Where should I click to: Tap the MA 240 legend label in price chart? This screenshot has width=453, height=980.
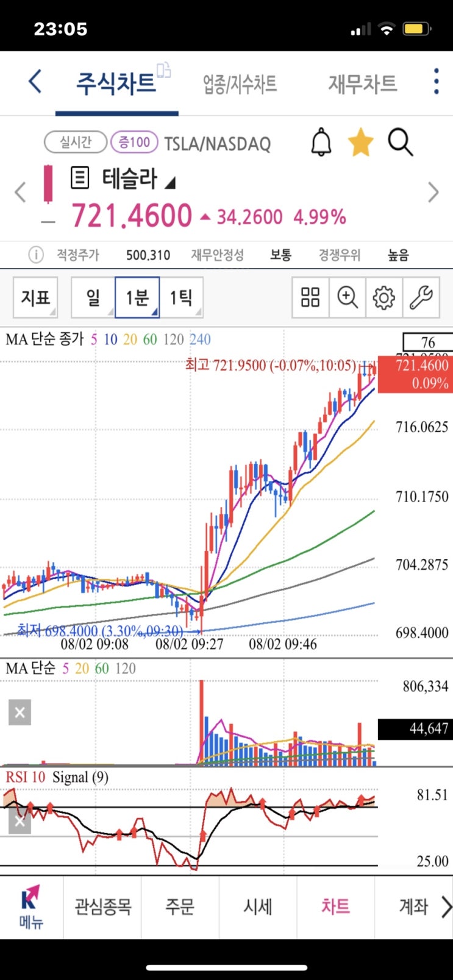(x=200, y=339)
